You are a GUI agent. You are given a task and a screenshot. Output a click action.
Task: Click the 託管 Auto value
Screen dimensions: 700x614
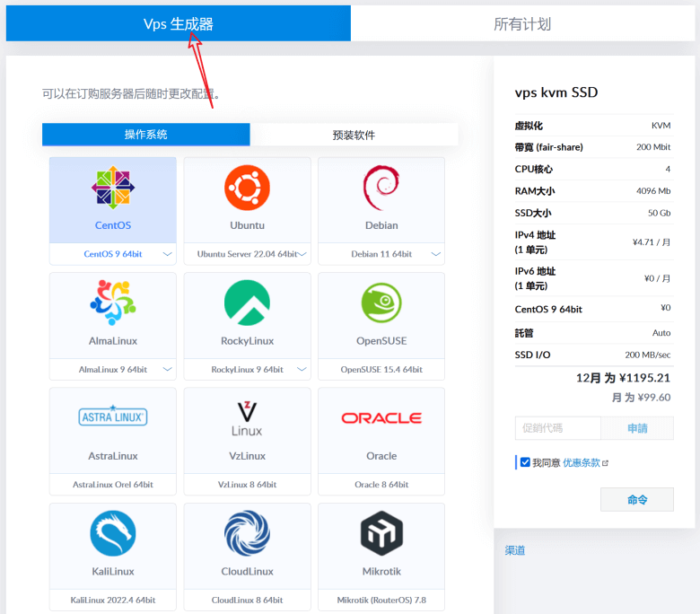(661, 333)
